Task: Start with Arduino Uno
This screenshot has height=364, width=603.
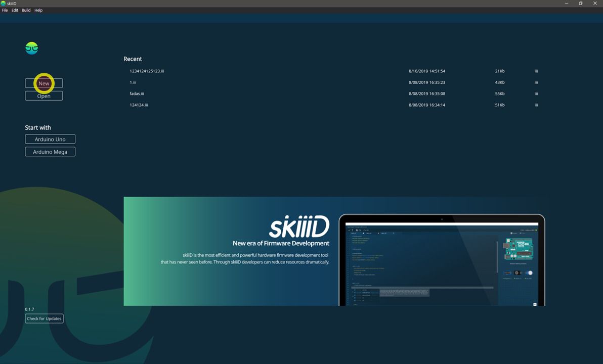Action: 50,139
